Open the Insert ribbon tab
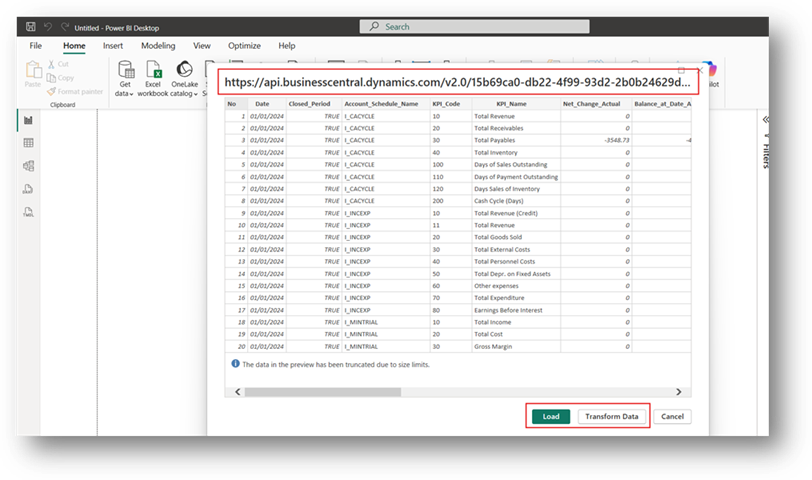 [113, 46]
